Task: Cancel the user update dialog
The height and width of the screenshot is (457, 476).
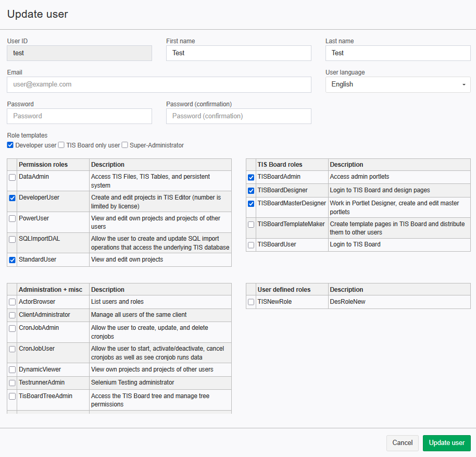Action: click(402, 443)
